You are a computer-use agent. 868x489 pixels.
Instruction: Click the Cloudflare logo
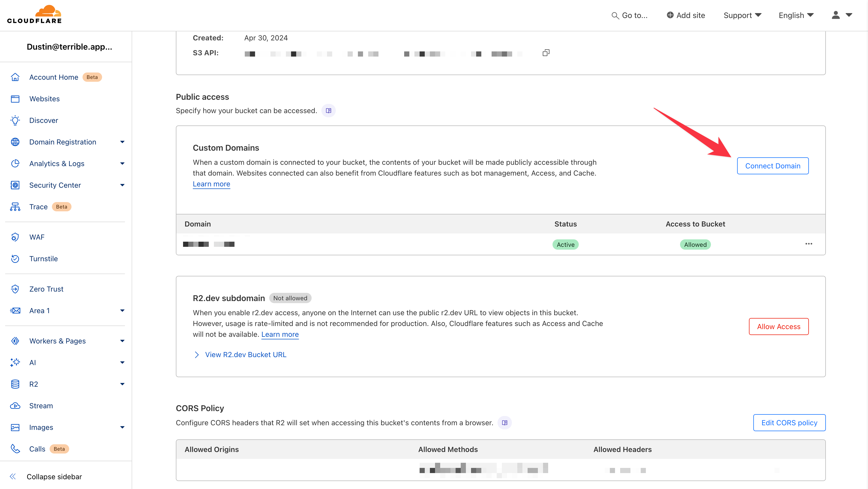(x=34, y=14)
